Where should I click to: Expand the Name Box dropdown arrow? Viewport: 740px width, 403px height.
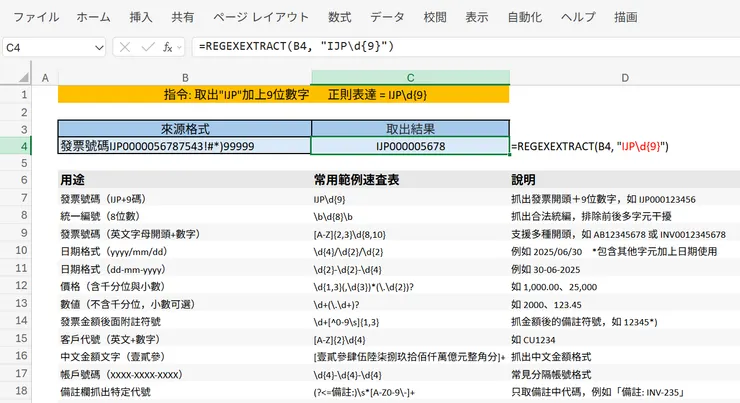(x=99, y=48)
